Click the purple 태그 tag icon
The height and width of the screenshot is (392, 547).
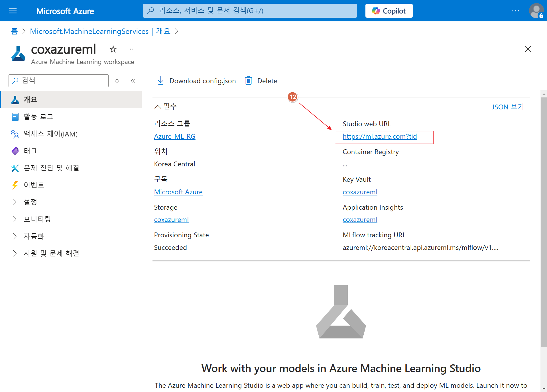pyautogui.click(x=15, y=151)
